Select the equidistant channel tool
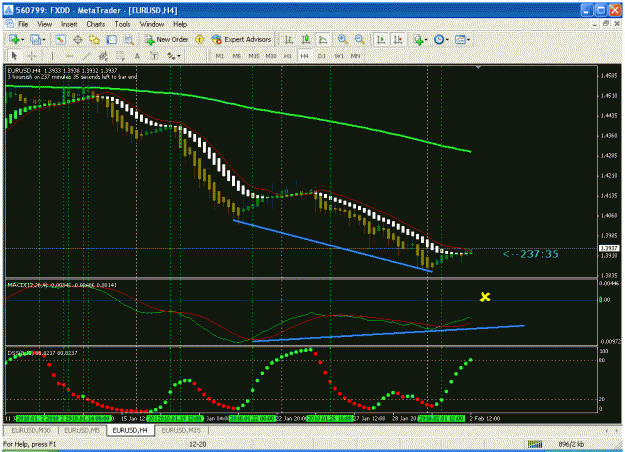Viewport: 625px width, 452px height. (x=103, y=56)
